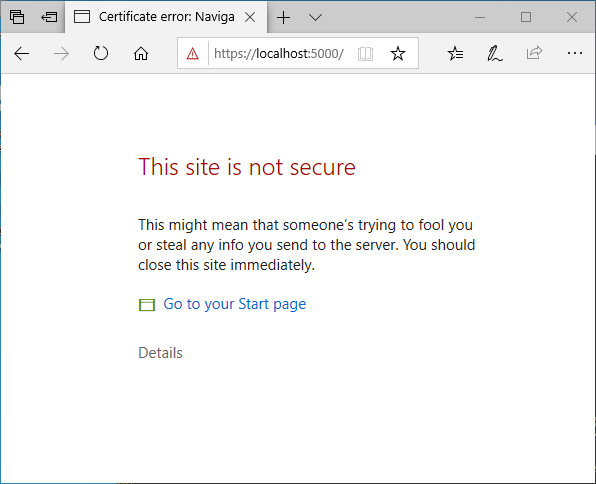Open a new tab

284,17
